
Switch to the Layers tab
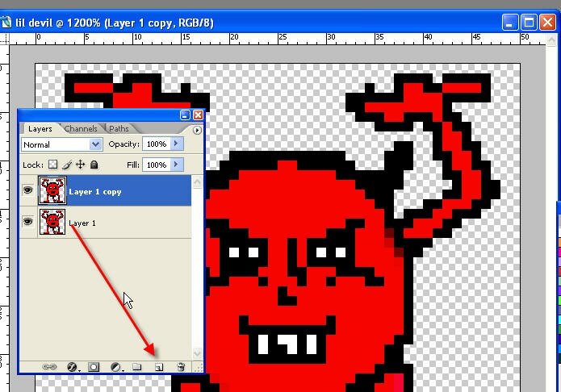point(40,129)
